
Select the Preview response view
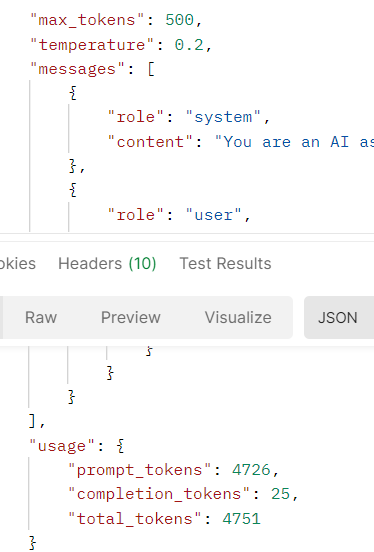pyautogui.click(x=131, y=318)
